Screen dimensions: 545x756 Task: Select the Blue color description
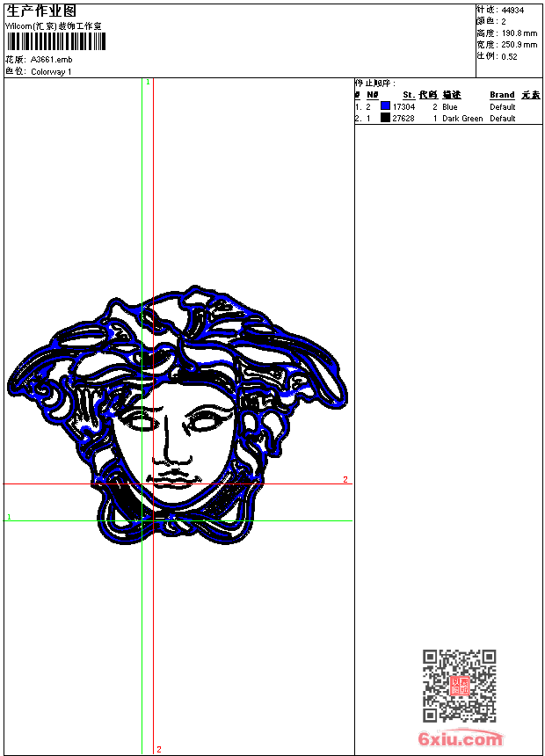[450, 107]
